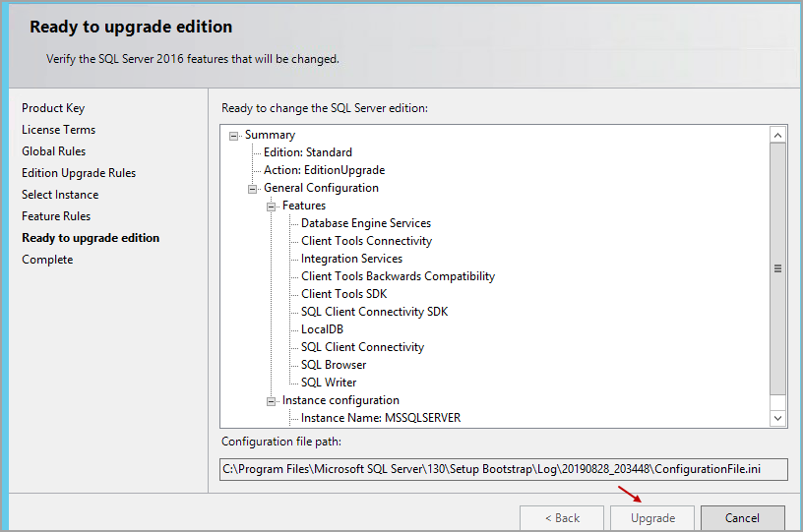
Task: Select the Global Rules step
Action: (54, 151)
